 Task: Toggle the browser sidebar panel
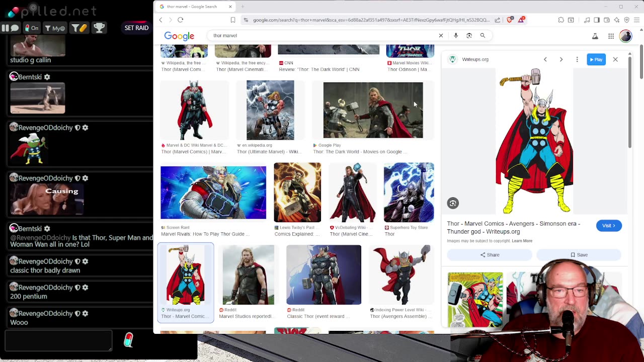[597, 20]
